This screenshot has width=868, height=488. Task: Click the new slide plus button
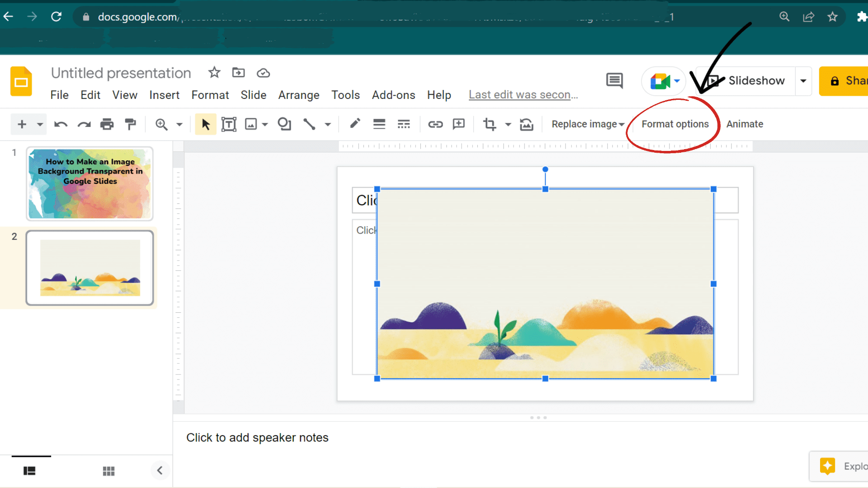(x=22, y=124)
